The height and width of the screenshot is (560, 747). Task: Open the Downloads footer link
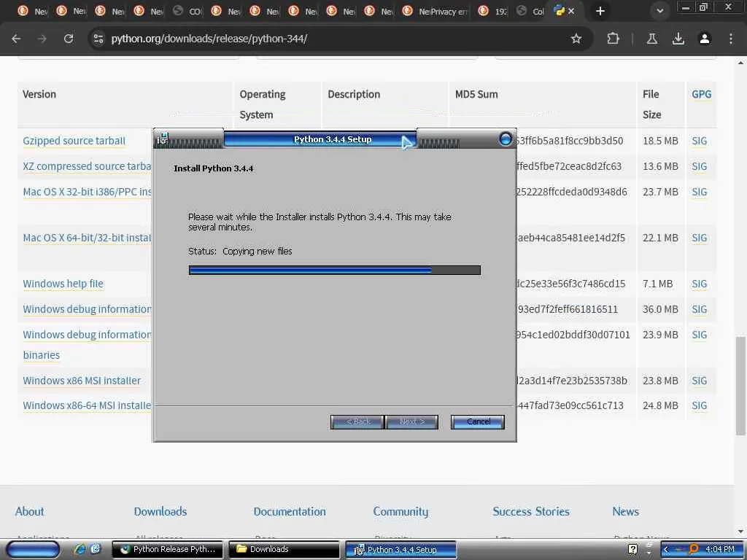(x=160, y=511)
